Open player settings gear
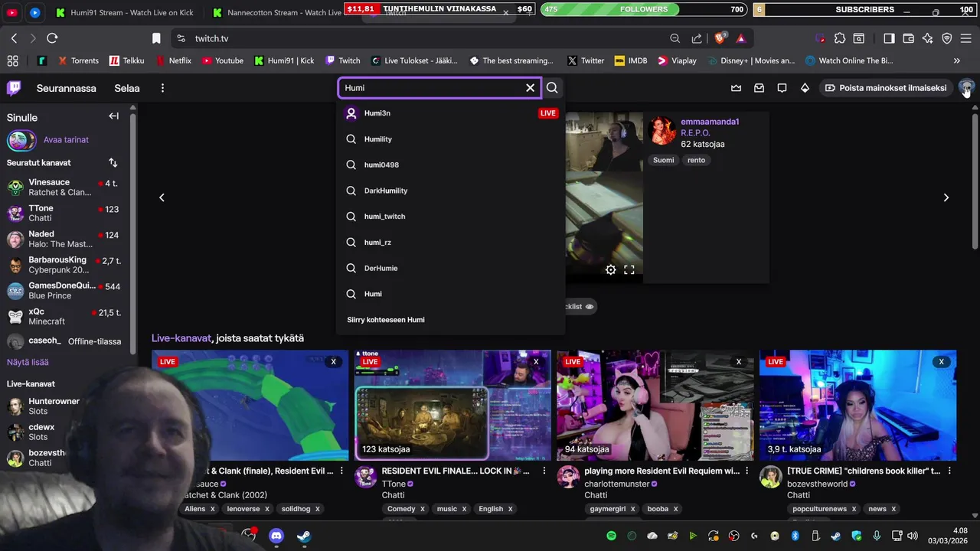This screenshot has width=980, height=551. pos(610,269)
